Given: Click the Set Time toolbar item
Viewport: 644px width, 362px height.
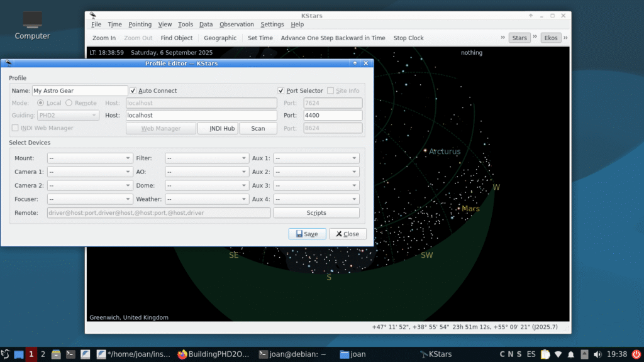Looking at the screenshot, I should [x=260, y=38].
